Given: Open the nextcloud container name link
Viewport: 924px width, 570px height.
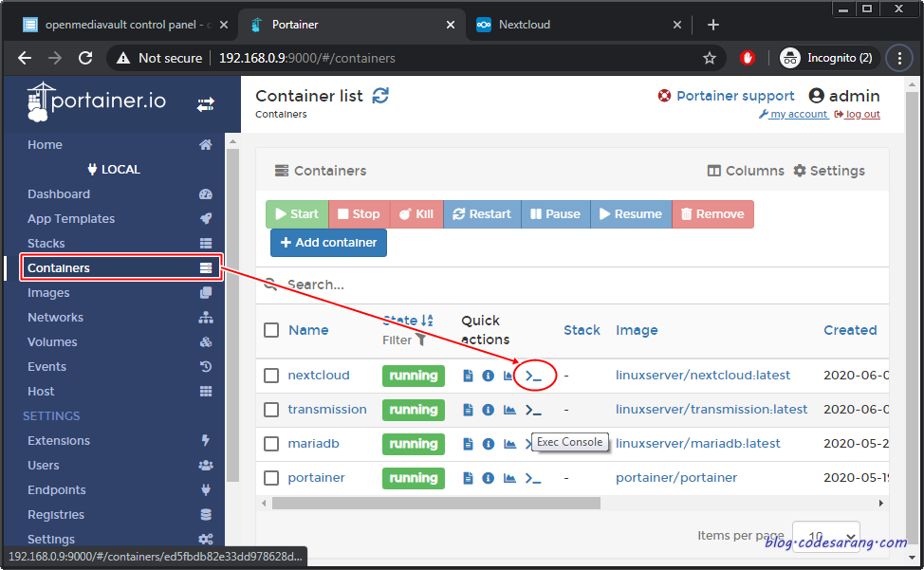Looking at the screenshot, I should coord(319,375).
